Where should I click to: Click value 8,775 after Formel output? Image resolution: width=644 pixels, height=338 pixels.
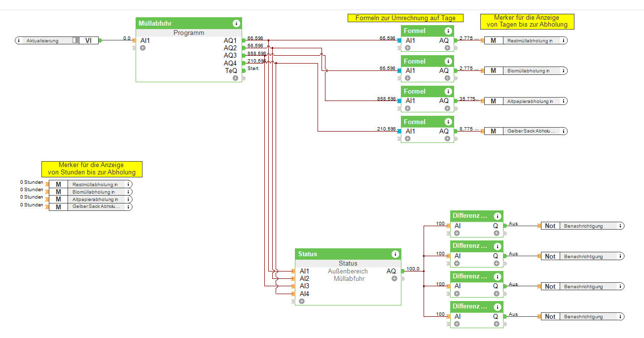[469, 129]
